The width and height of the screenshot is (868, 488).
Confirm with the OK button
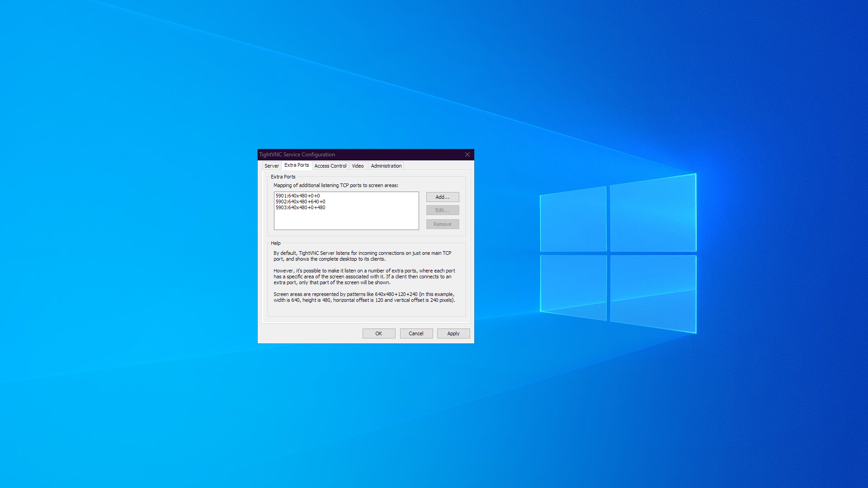pyautogui.click(x=379, y=333)
